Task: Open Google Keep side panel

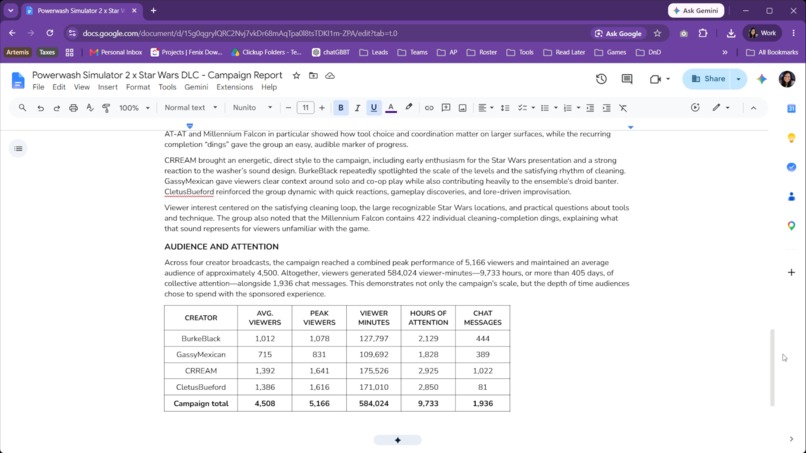Action: pos(791,138)
